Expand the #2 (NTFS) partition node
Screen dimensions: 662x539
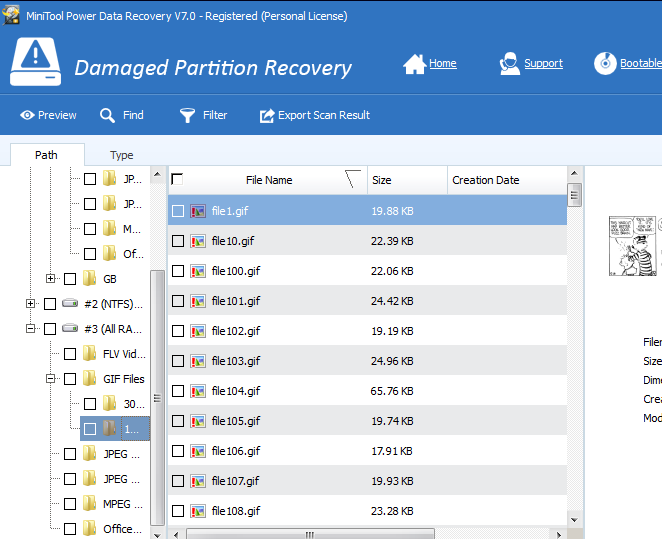point(30,303)
